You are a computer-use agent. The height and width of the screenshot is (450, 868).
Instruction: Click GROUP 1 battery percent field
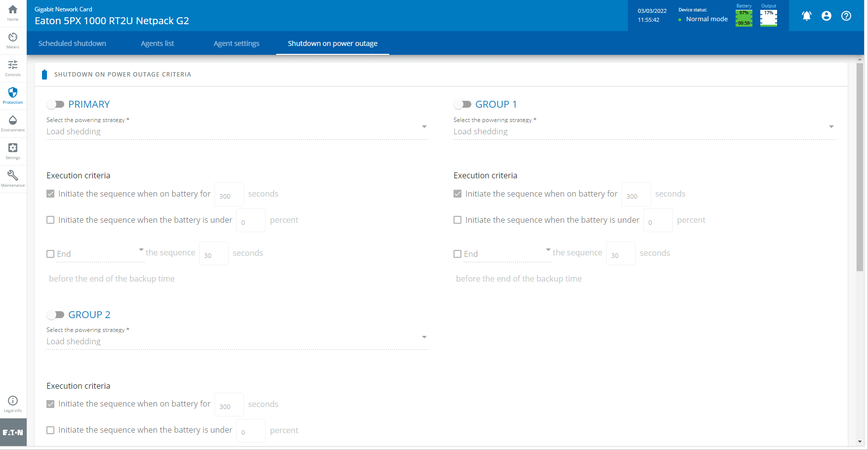pyautogui.click(x=658, y=221)
